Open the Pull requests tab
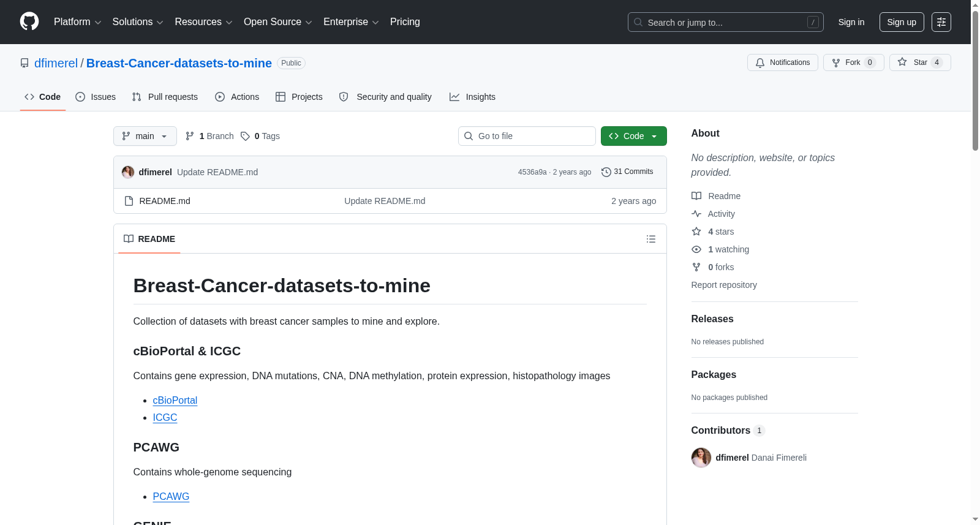 165,97
